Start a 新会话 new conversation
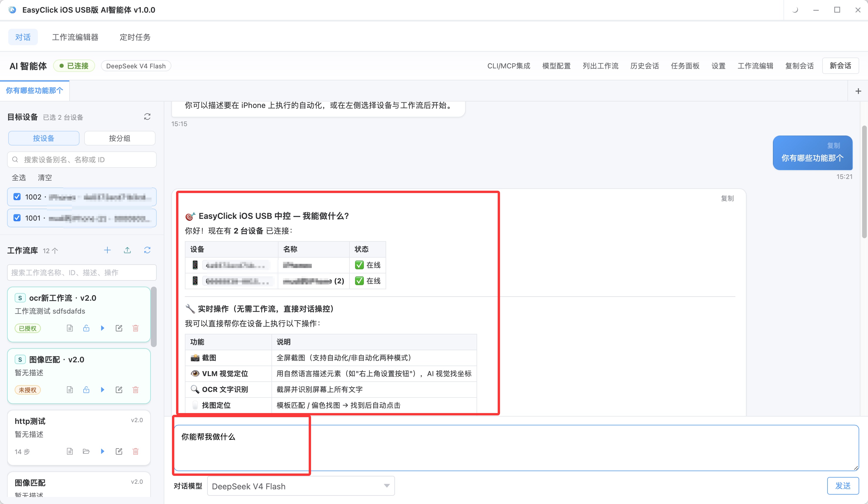Image resolution: width=868 pixels, height=504 pixels. [x=840, y=66]
